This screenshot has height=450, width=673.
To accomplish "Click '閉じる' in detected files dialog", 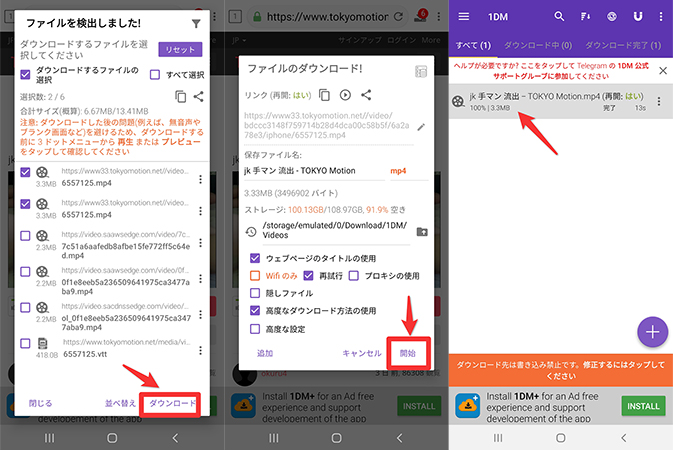I will click(40, 403).
